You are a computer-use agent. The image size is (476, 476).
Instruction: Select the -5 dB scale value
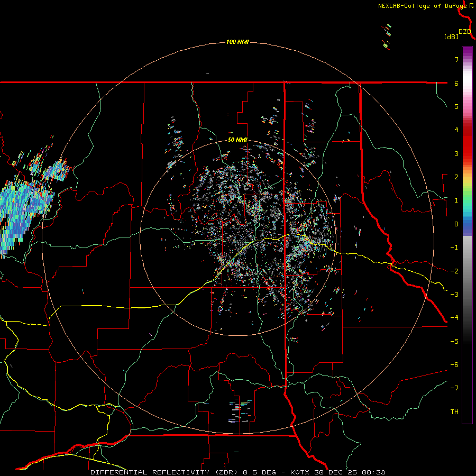[454, 342]
